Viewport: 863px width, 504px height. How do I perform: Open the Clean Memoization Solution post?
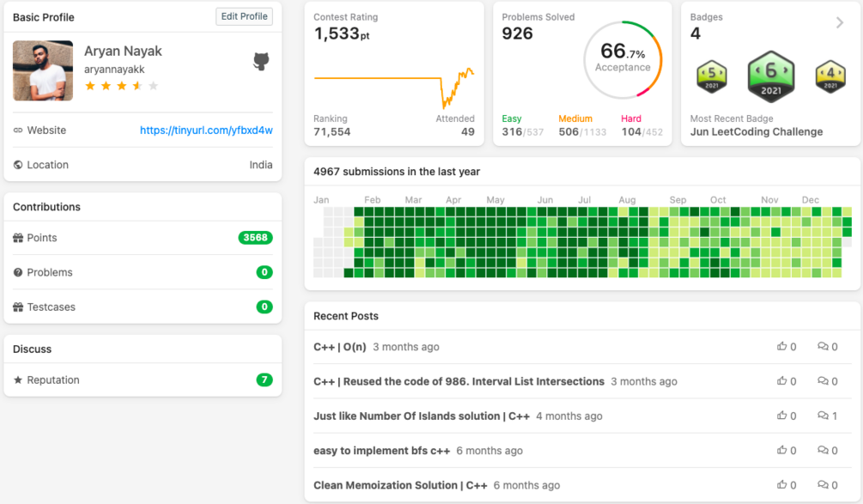(x=400, y=485)
